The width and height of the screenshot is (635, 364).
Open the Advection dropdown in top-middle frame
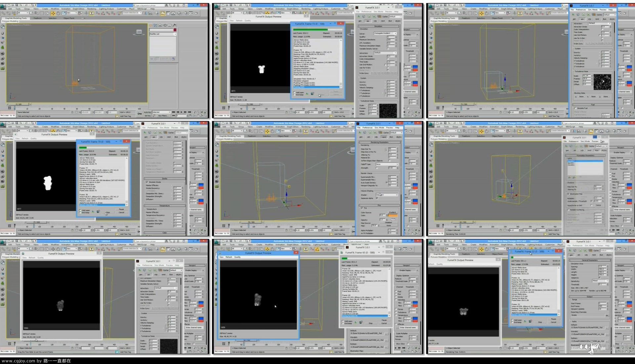pyautogui.click(x=385, y=53)
